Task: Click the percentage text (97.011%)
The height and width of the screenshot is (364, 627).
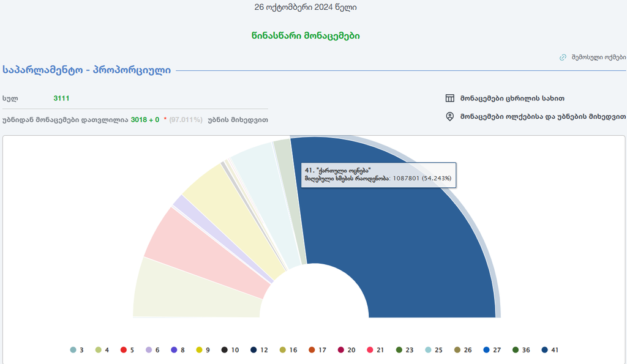Action: (186, 120)
